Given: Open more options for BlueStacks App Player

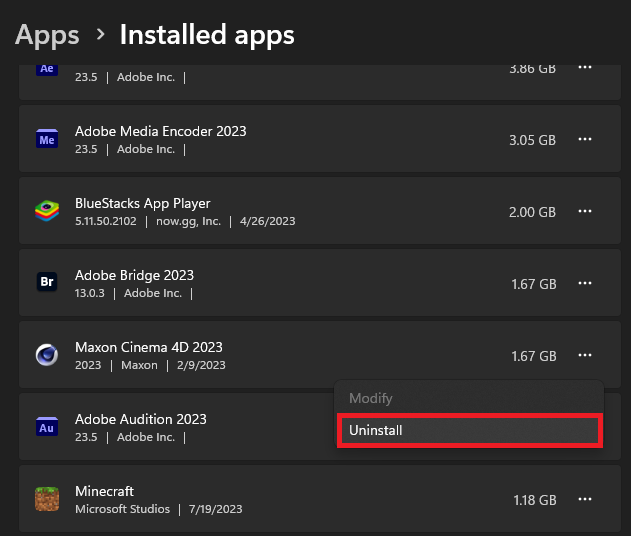Looking at the screenshot, I should [x=586, y=212].
